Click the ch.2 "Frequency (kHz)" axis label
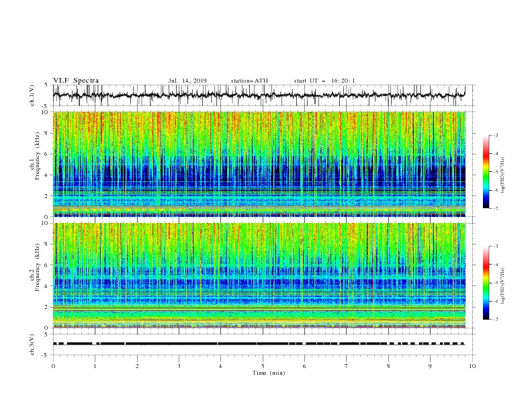532x411 pixels. pos(38,267)
